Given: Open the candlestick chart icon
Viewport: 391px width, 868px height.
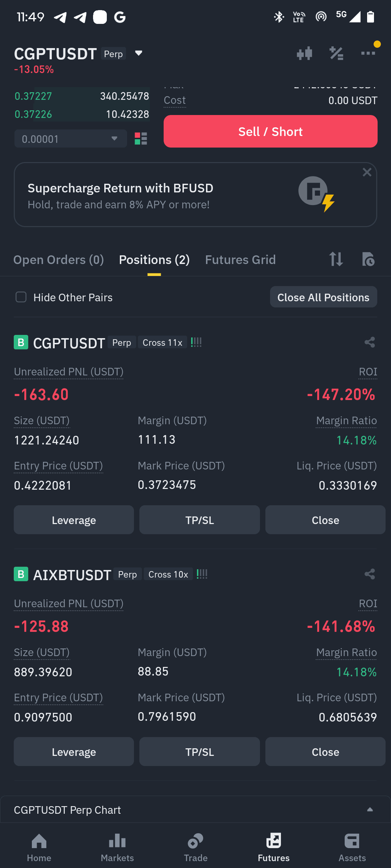Looking at the screenshot, I should pyautogui.click(x=304, y=54).
